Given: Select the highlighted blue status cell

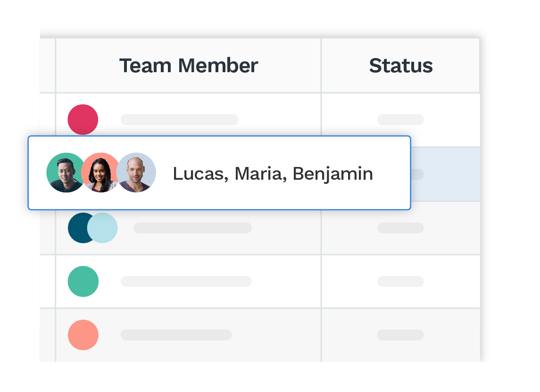Looking at the screenshot, I should click(x=446, y=174).
